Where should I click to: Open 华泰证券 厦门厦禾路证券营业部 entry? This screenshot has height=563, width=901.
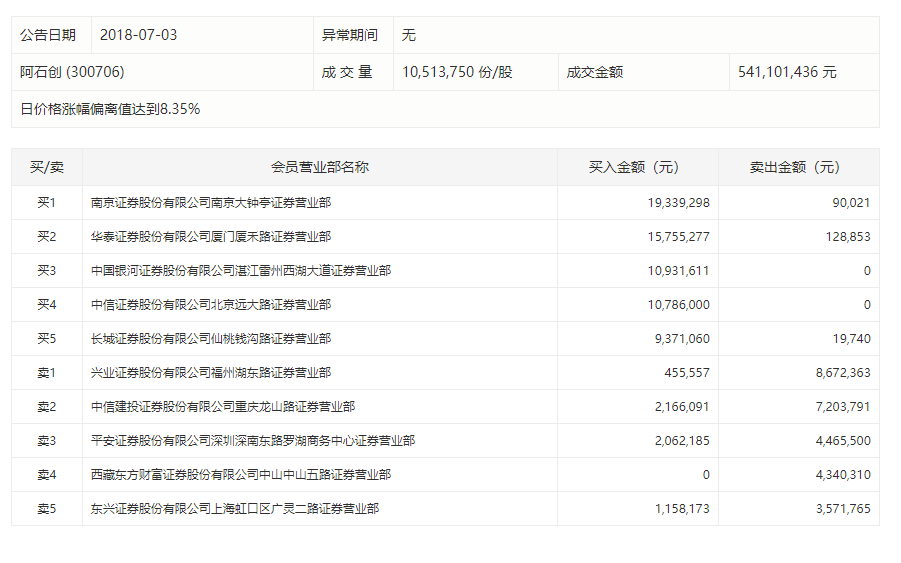(x=211, y=236)
